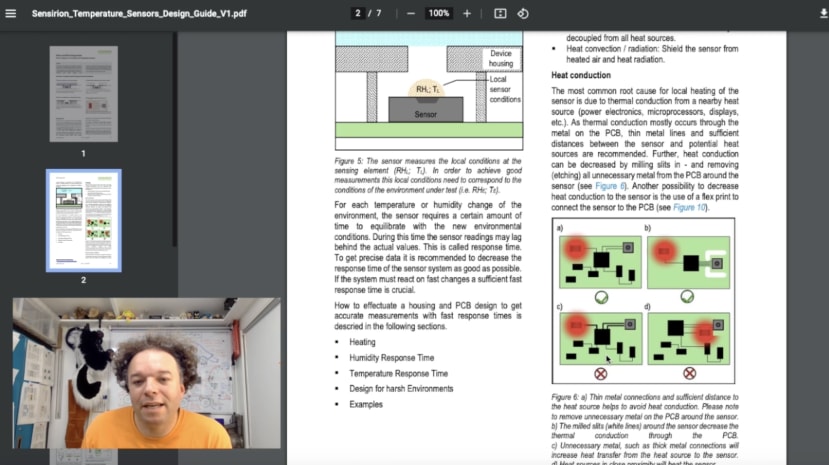829x465 pixels.
Task: Click the fit to page icon
Action: point(500,14)
